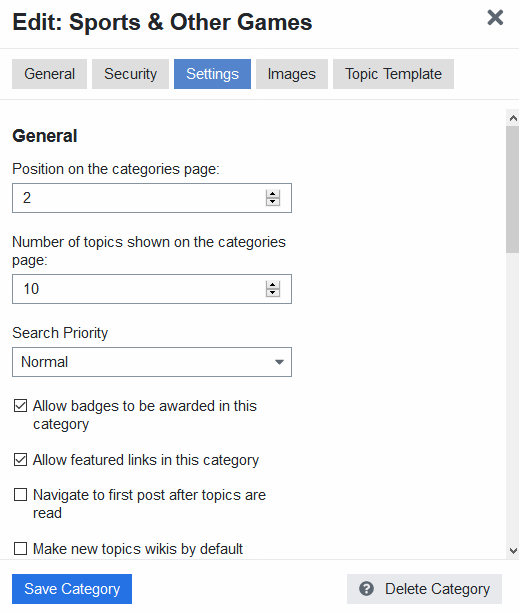The height and width of the screenshot is (612, 519).
Task: Enable navigate to first post option
Action: point(20,495)
